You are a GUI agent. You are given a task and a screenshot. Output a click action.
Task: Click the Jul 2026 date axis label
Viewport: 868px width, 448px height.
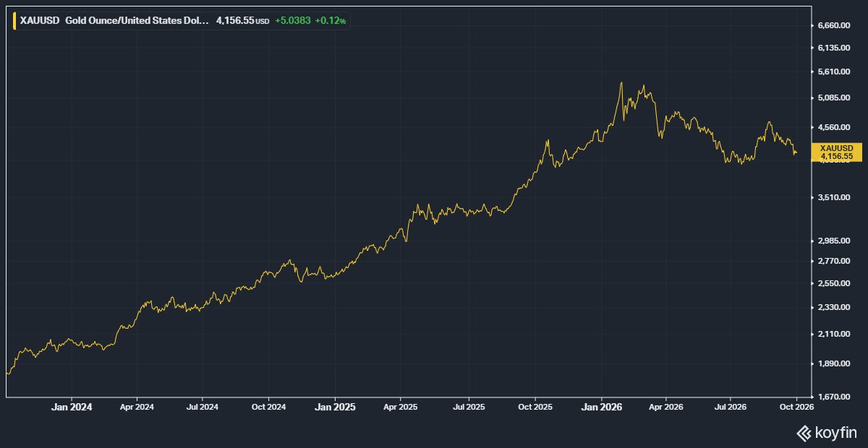(x=730, y=408)
